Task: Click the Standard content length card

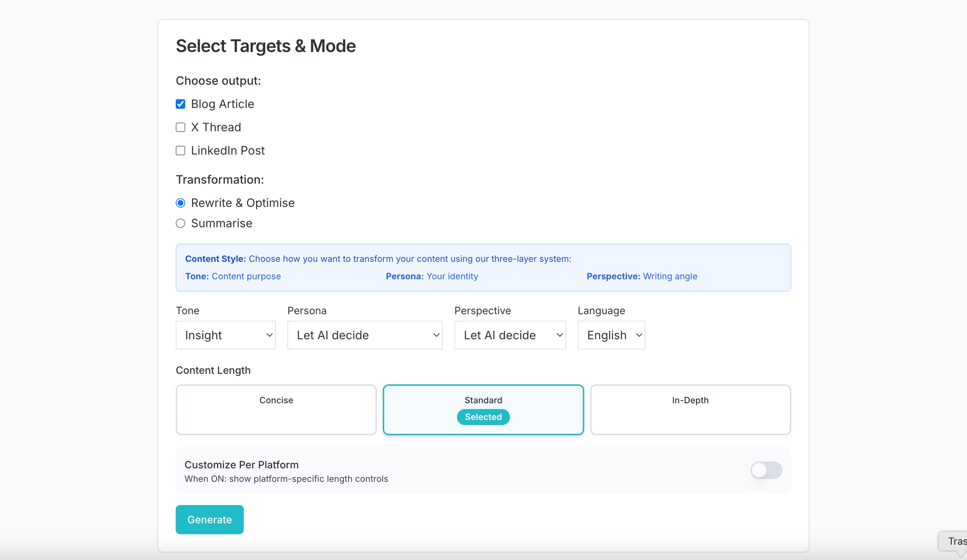Action: click(483, 400)
